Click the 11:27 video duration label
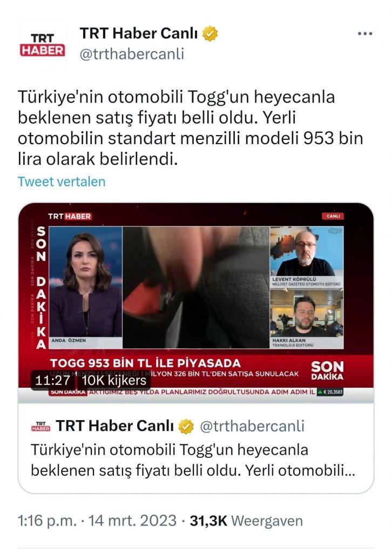Image resolution: width=392 pixels, height=553 pixels. pos(52,380)
